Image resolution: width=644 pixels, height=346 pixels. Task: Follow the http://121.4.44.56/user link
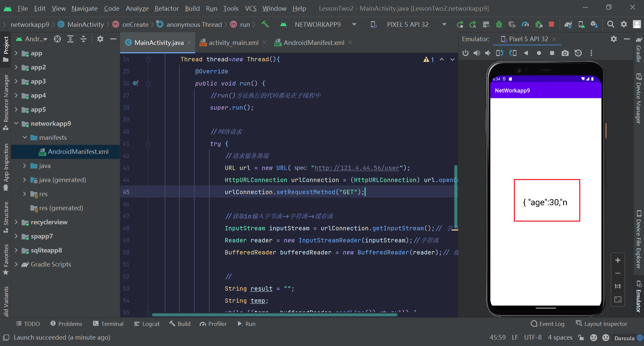[x=357, y=168]
